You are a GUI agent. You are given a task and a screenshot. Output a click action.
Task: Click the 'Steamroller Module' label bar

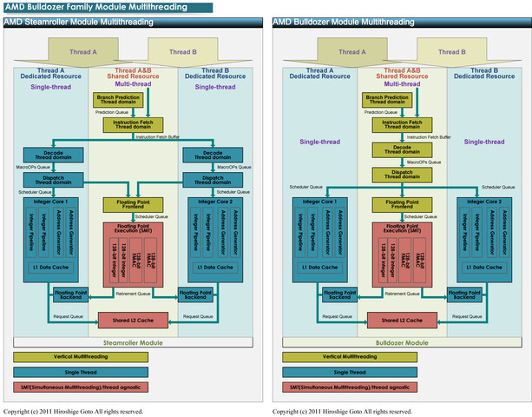pos(133,342)
